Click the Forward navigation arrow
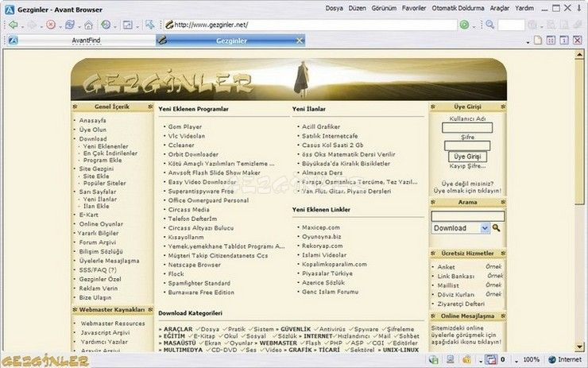 pos(33,25)
